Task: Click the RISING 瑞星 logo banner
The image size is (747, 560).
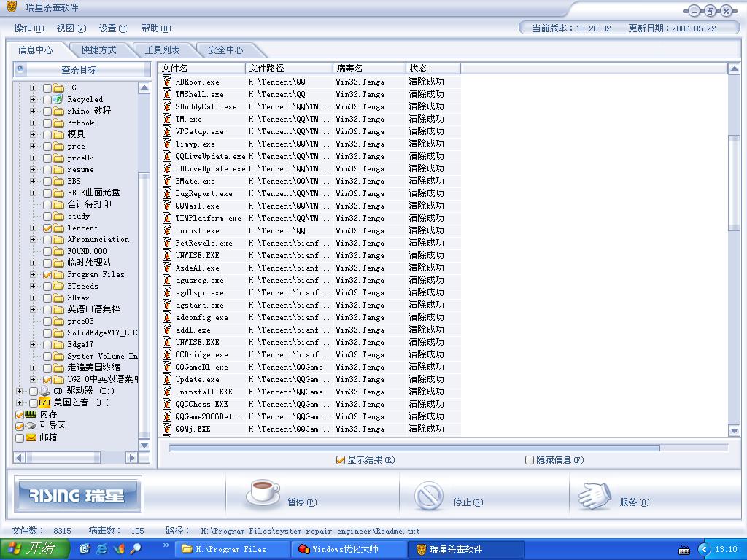Action: [x=77, y=495]
